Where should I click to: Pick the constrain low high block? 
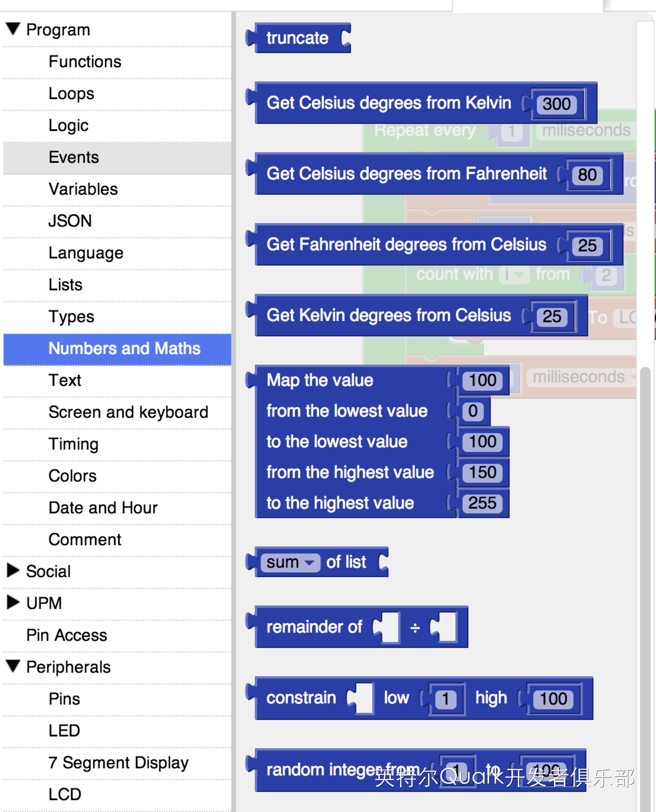301,698
